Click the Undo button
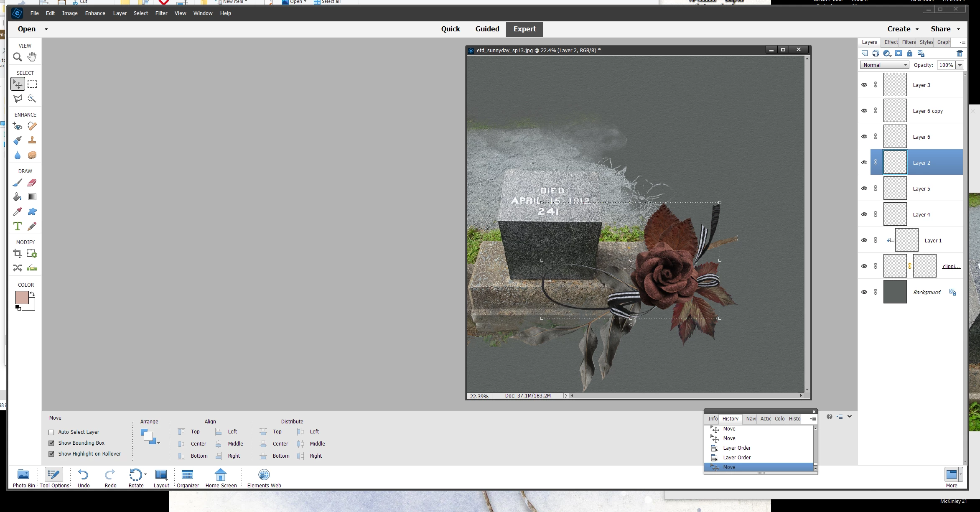This screenshot has width=980, height=512. 83,478
